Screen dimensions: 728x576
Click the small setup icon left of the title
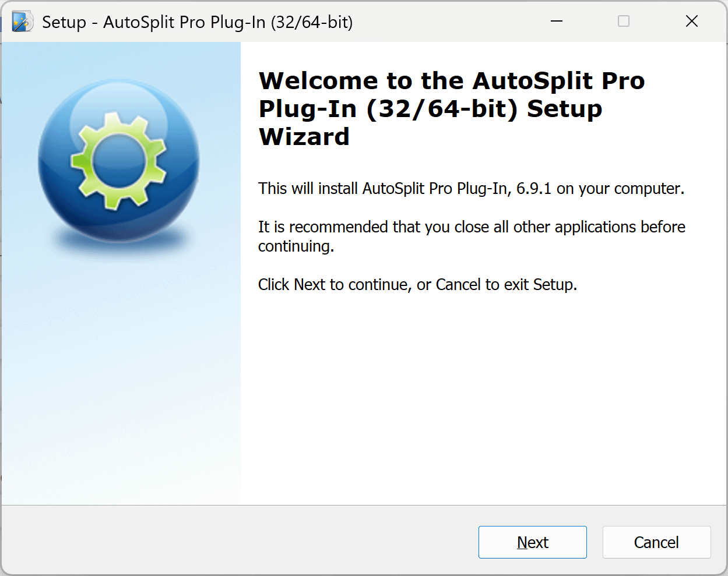(22, 22)
